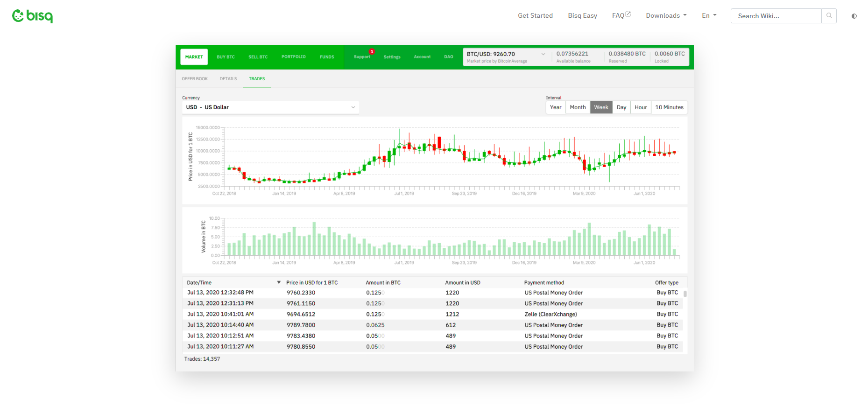Click the search magnifier icon

pyautogui.click(x=829, y=16)
